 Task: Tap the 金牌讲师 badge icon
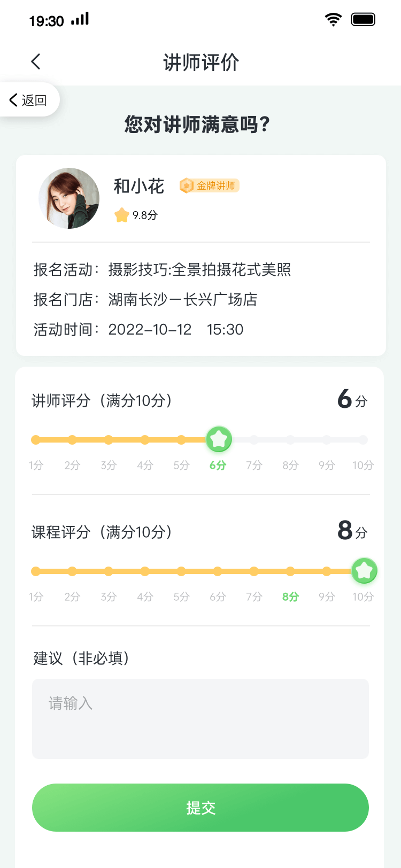[187, 185]
